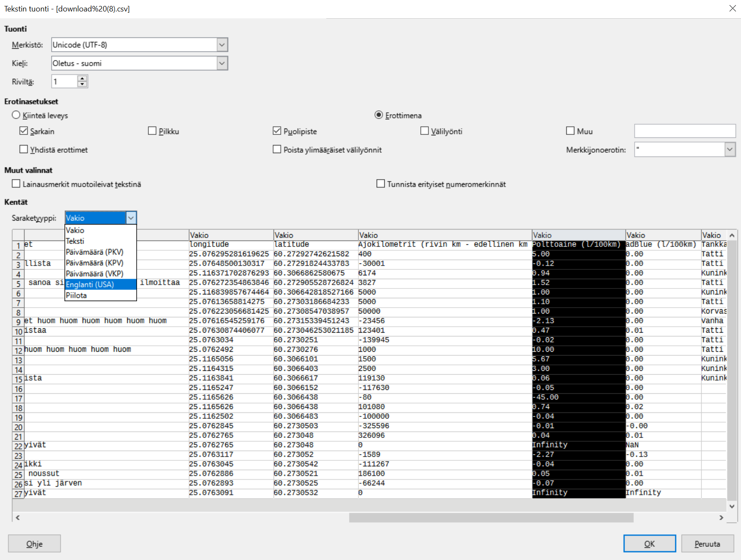Click the 'longitude' header cell
Image resolution: width=741 pixels, height=560 pixels.
coord(231,244)
